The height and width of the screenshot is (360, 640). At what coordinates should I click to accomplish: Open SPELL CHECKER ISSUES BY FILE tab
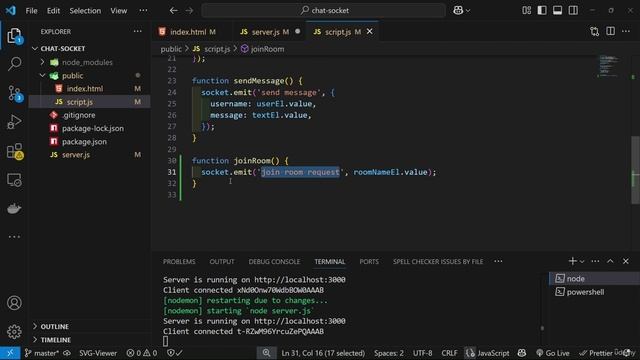[438, 262]
